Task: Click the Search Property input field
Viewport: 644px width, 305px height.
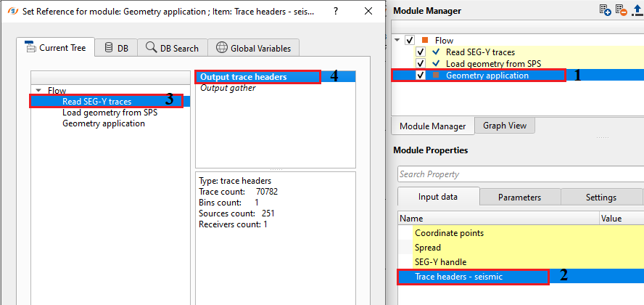Action: (x=519, y=174)
